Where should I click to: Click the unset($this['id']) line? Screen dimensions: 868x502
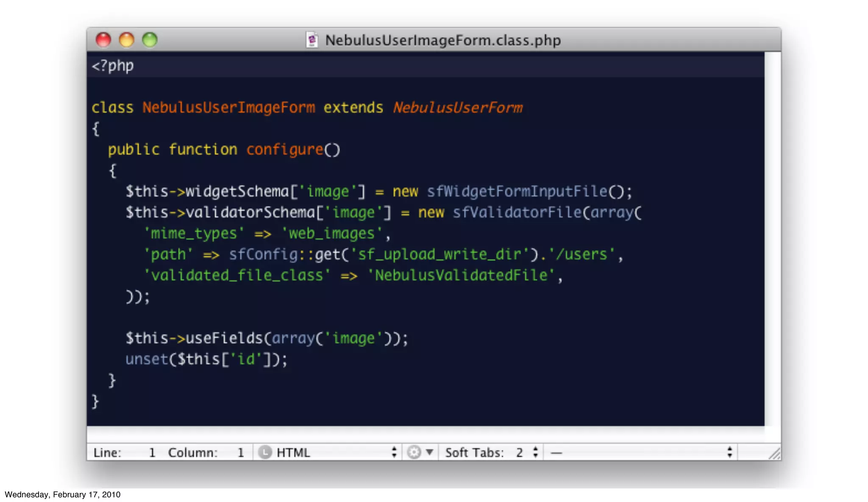[x=206, y=359]
